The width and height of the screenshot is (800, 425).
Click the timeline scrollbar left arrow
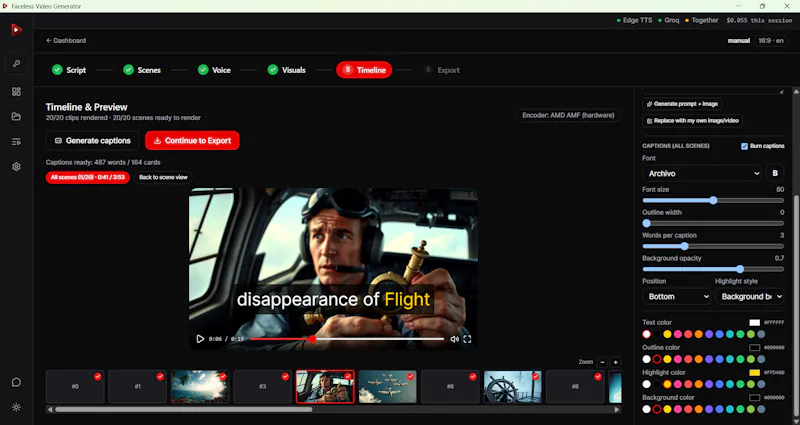pyautogui.click(x=49, y=409)
